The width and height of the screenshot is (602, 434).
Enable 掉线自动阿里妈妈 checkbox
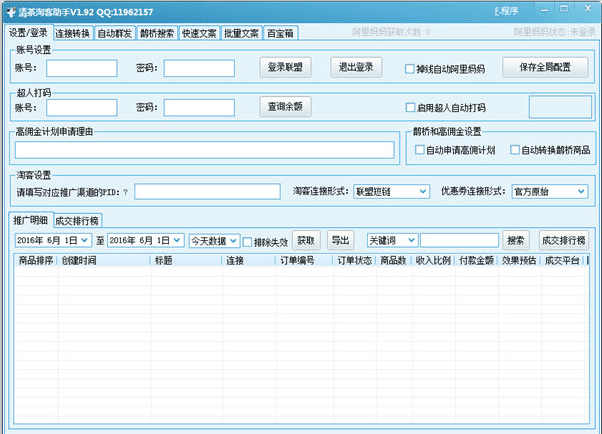410,69
